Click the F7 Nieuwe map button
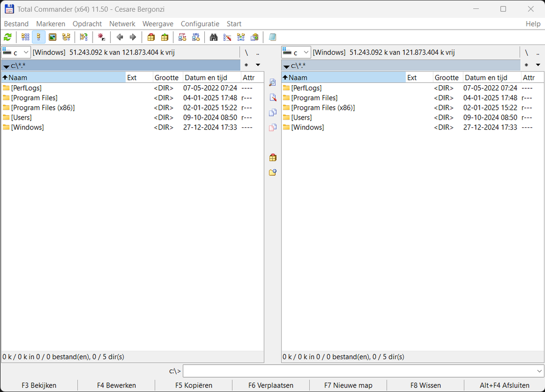 (x=348, y=386)
